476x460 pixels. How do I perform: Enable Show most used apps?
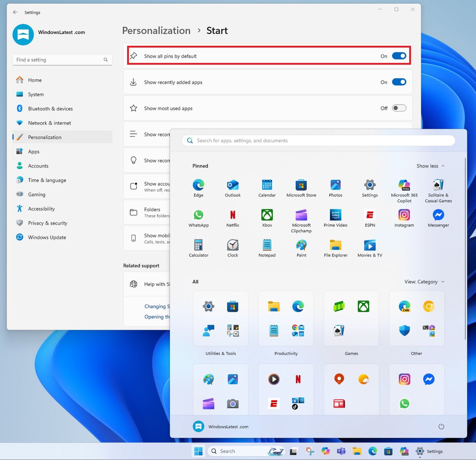[399, 108]
